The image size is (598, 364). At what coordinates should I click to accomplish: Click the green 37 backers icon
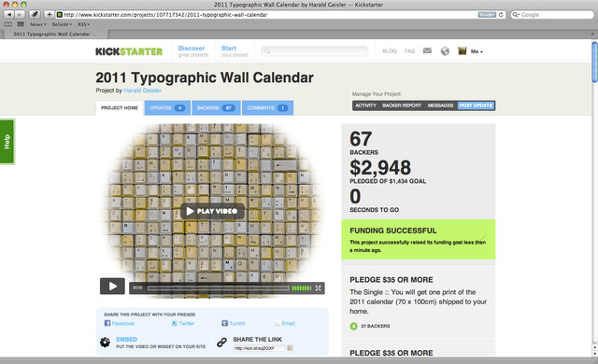353,327
